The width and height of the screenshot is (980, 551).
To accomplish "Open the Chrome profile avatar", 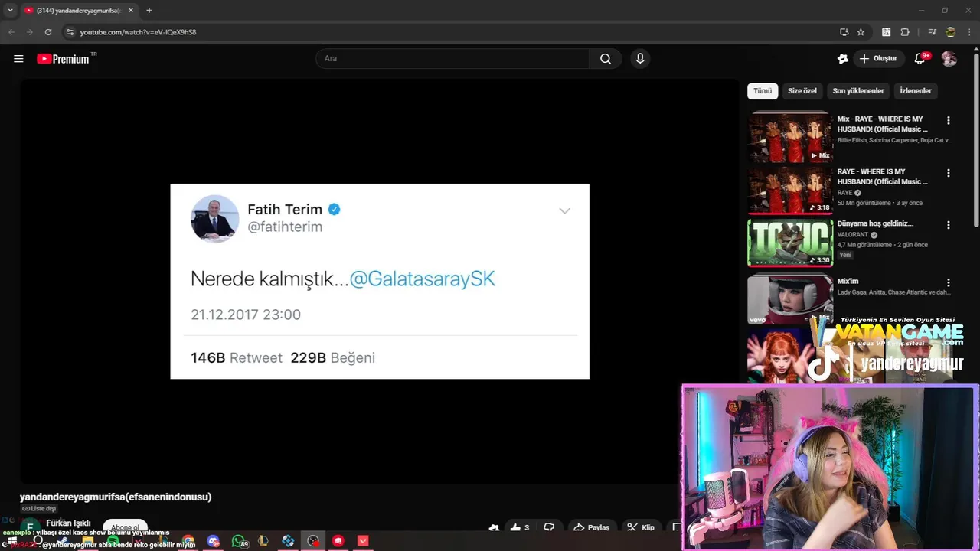I will [x=950, y=32].
